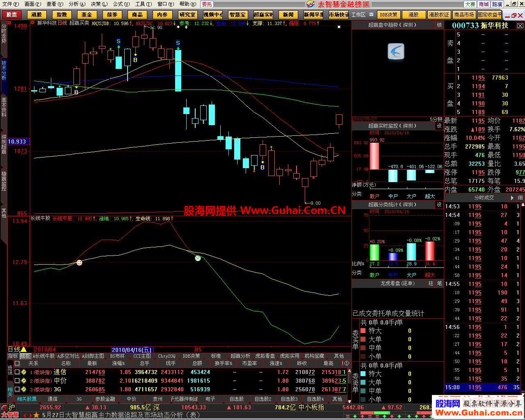The image size is (525, 420).
Task: Tick the checkbox in the 中价 row
Action: 17,381
